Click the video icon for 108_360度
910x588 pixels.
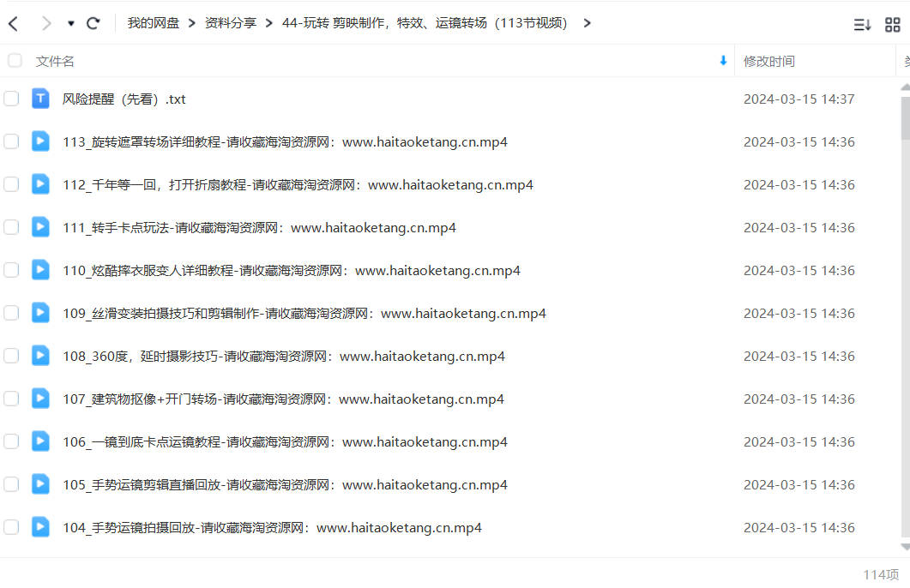pyautogui.click(x=40, y=356)
